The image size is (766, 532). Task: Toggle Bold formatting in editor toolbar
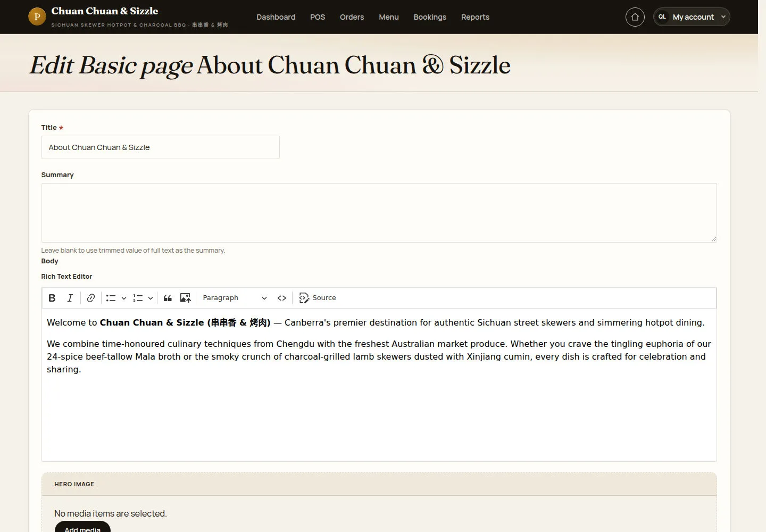coord(52,298)
